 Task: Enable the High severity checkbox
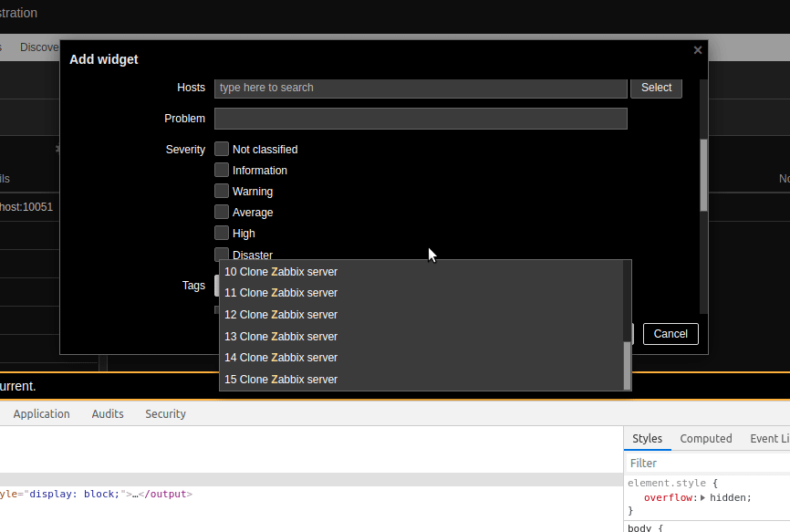[x=222, y=233]
